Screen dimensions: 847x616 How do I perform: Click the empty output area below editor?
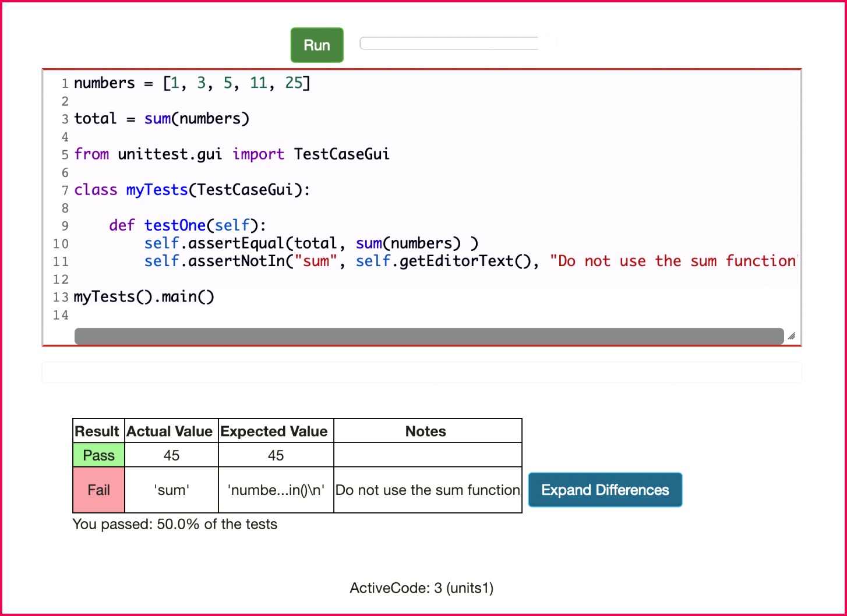(422, 373)
